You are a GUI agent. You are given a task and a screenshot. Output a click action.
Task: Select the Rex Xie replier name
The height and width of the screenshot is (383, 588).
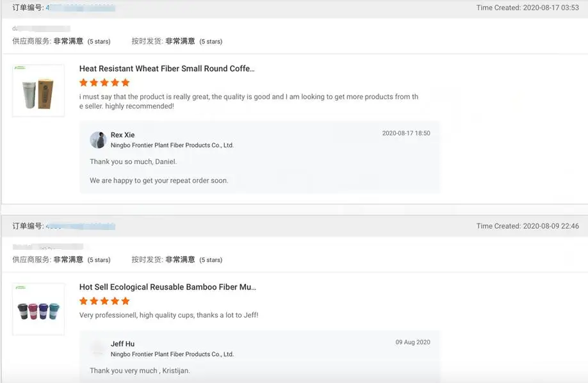tap(123, 135)
